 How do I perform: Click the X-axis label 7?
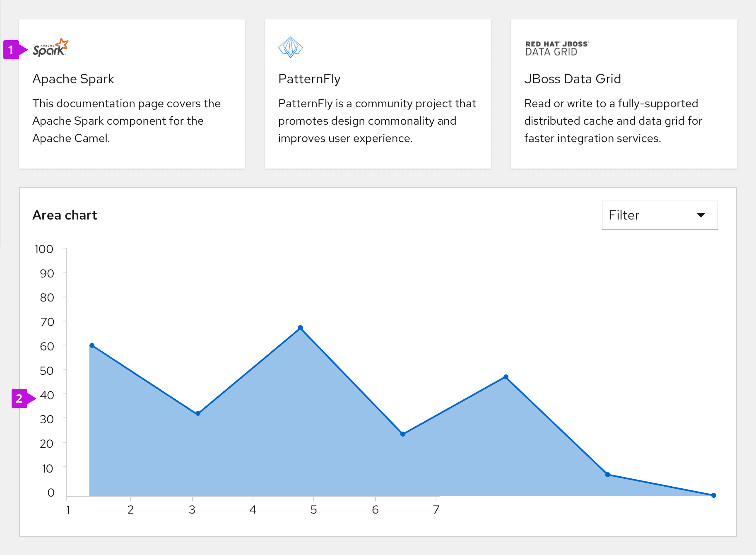point(436,509)
